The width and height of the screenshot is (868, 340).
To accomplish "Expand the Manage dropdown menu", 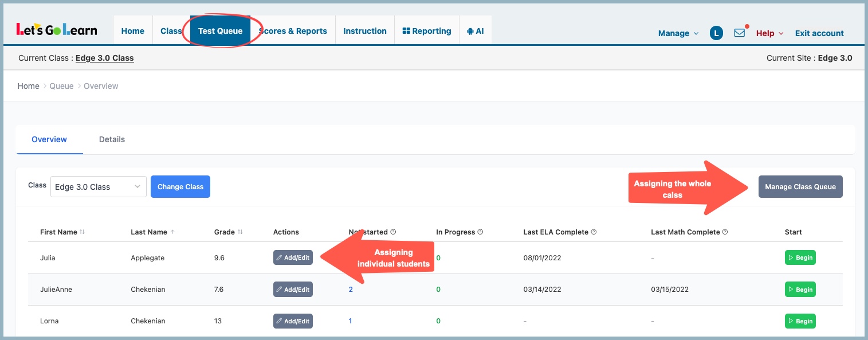I will point(678,33).
